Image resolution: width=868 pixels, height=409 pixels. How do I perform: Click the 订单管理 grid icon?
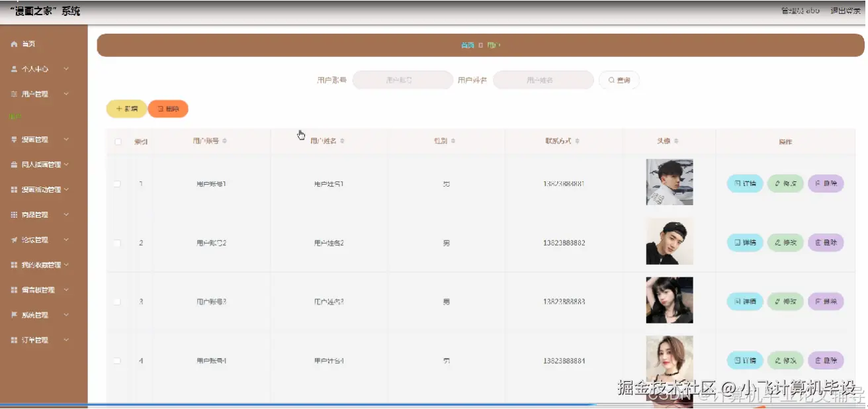click(x=14, y=340)
